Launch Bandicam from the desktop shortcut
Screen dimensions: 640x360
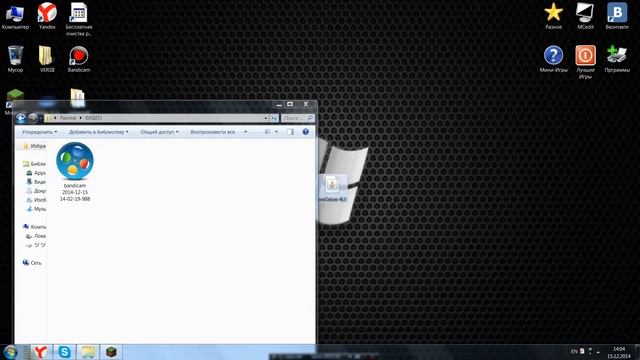coord(79,59)
